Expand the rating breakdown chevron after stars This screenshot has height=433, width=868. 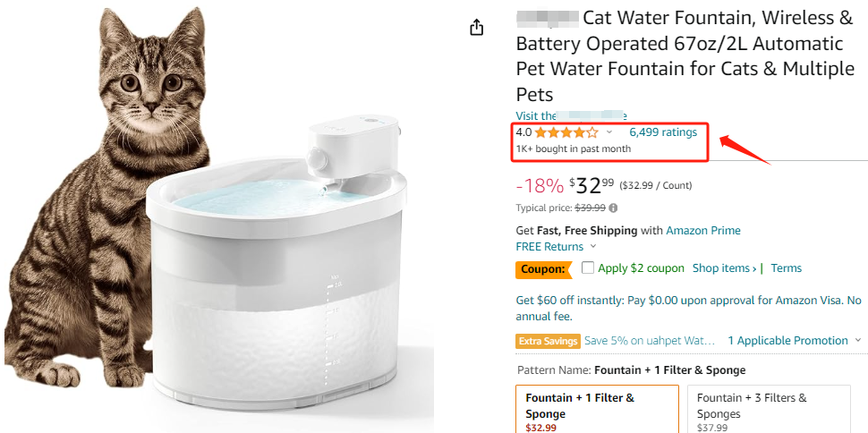(608, 132)
